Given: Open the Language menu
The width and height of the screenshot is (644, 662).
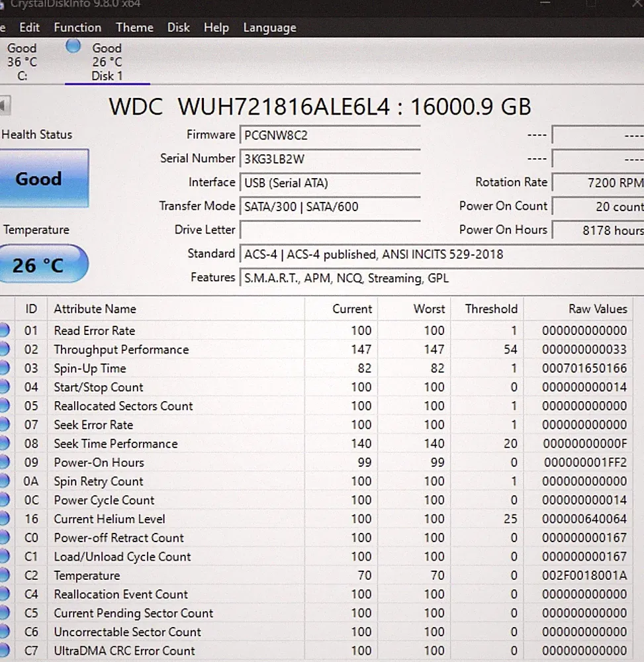Looking at the screenshot, I should (269, 28).
